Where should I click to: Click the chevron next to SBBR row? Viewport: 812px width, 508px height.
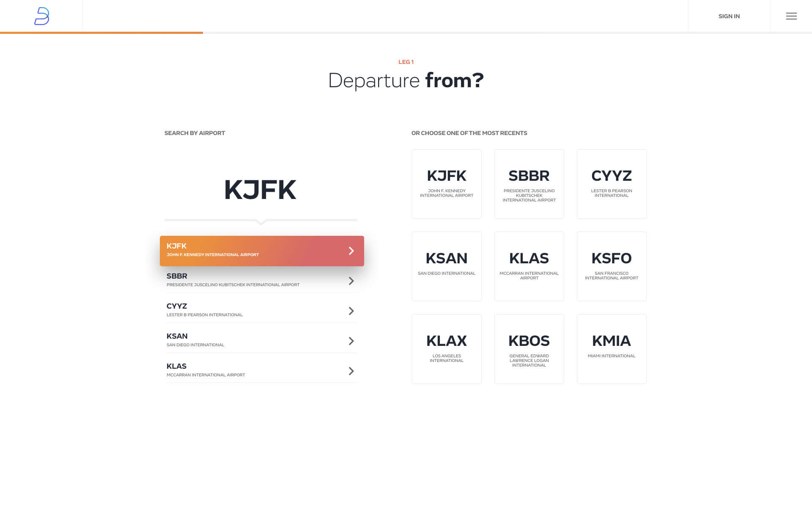351,281
